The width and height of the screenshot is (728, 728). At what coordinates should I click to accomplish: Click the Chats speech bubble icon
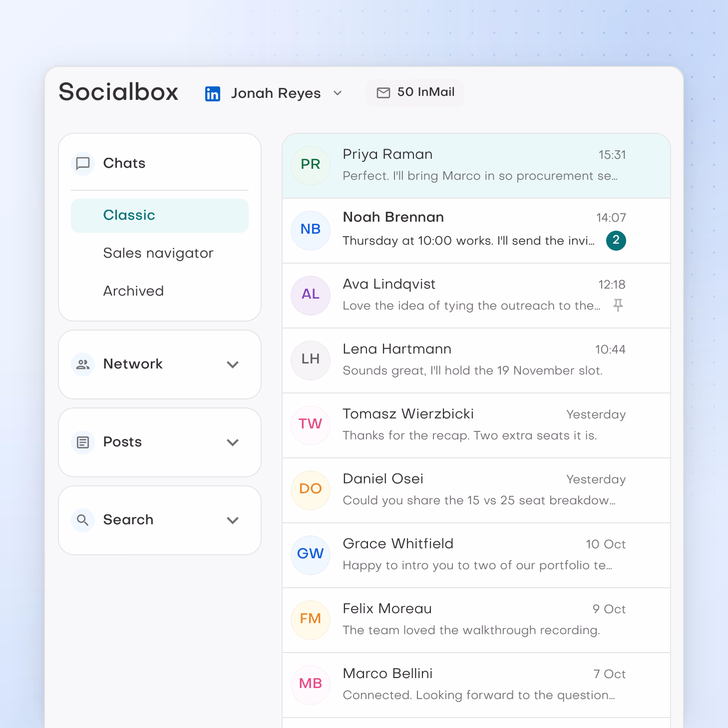pos(83,163)
